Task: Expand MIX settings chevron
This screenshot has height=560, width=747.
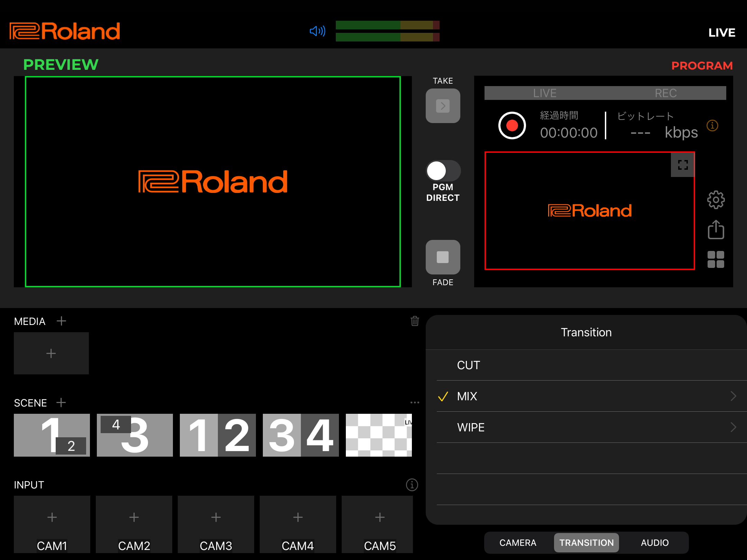Action: [x=733, y=396]
